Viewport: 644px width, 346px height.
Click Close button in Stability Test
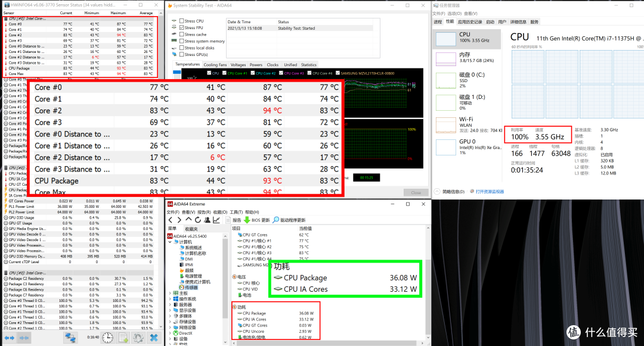pos(416,193)
